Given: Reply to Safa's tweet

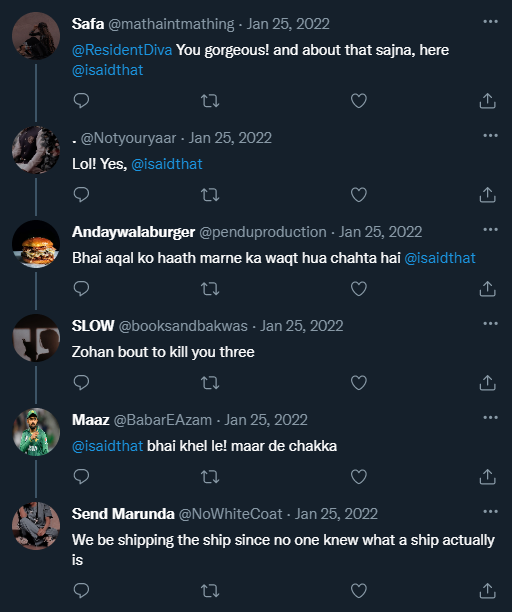Looking at the screenshot, I should tap(81, 101).
